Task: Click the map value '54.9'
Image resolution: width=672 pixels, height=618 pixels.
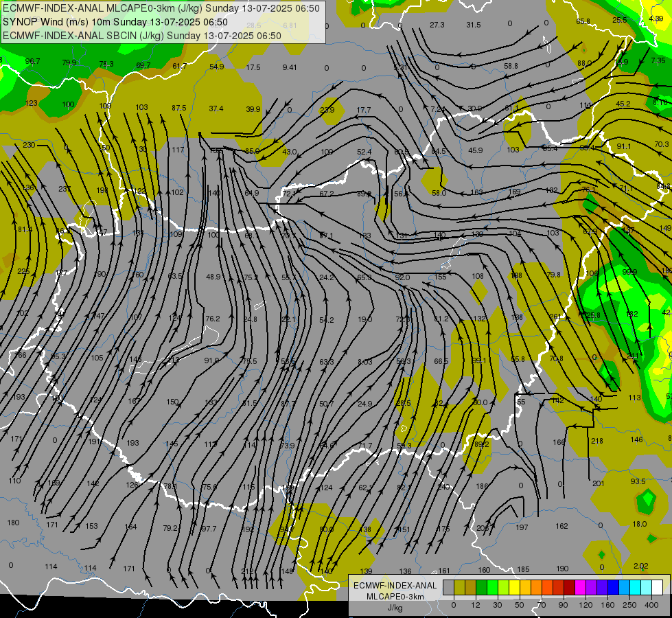Action: [x=217, y=67]
